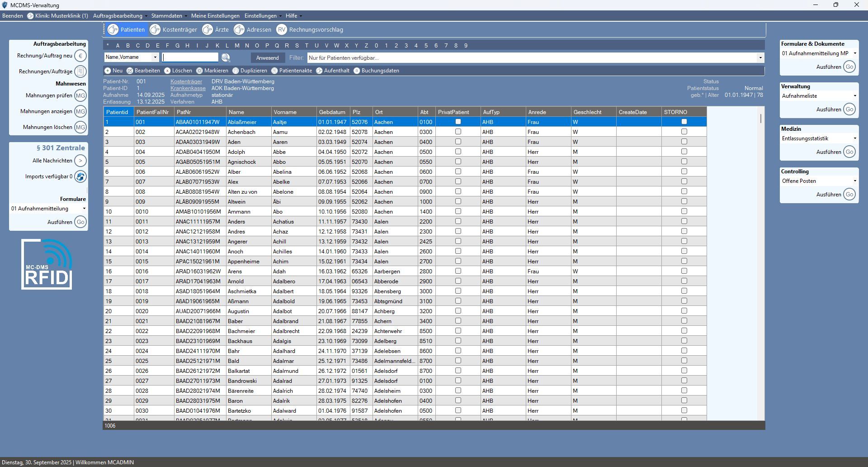This screenshot has width=868, height=467.
Task: Click the MC-DMS RFID logo
Action: click(x=47, y=265)
